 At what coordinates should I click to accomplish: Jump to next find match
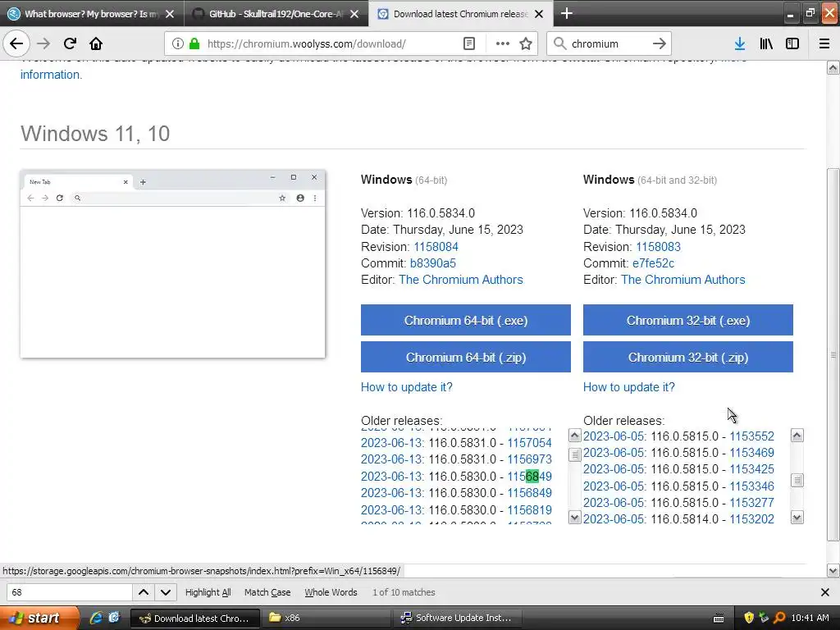click(x=166, y=592)
